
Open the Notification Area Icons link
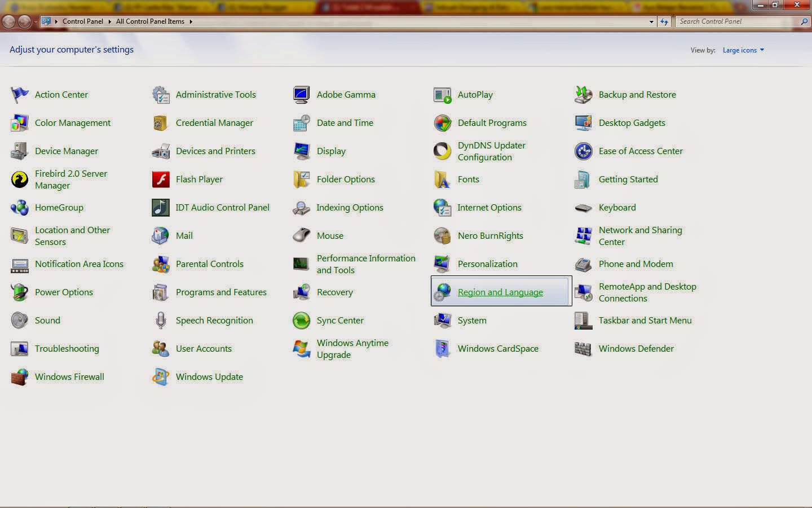tap(79, 264)
